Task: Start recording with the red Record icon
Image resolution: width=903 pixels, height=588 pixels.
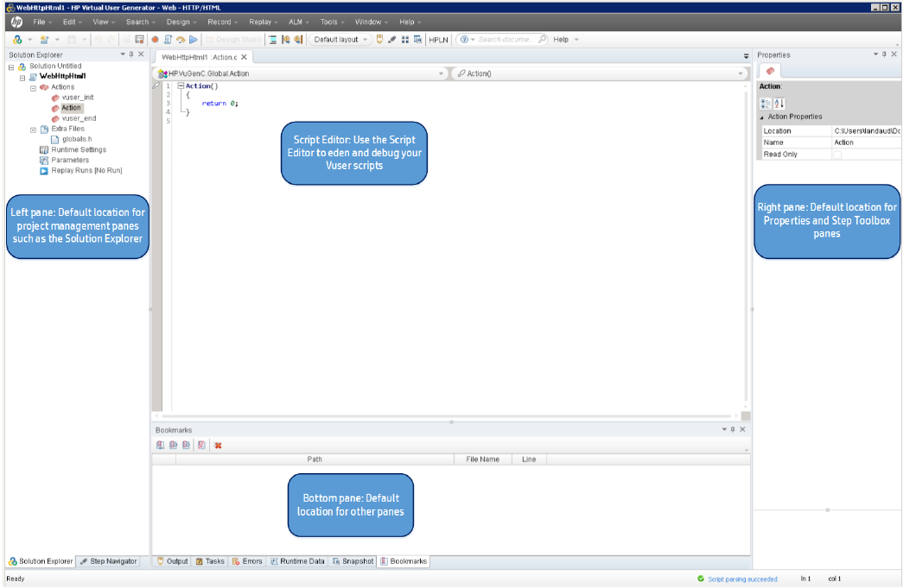Action: [x=154, y=39]
